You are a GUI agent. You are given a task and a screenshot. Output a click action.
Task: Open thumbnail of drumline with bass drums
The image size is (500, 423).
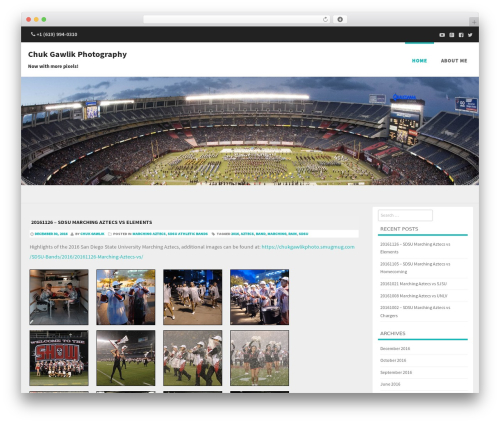(259, 297)
